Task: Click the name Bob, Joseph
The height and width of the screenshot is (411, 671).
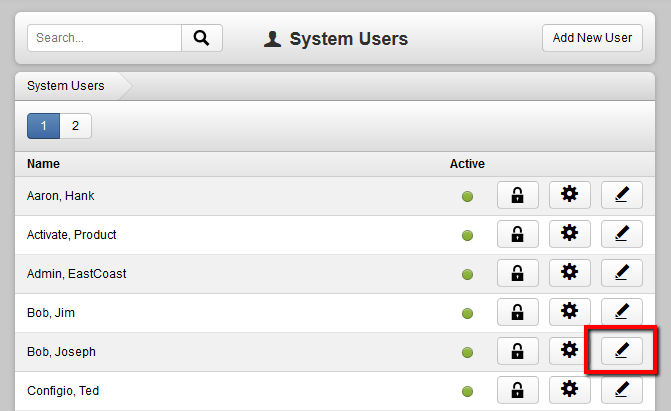Action: 61,352
